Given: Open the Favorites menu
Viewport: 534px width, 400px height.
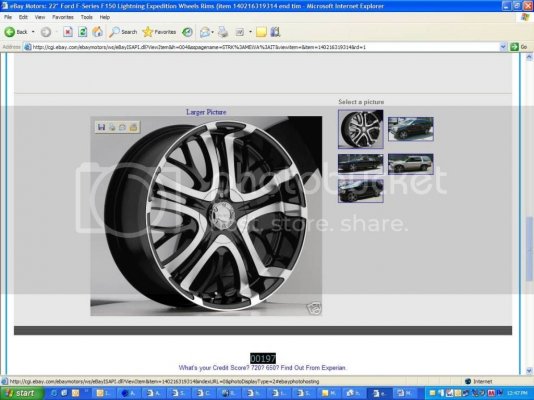Looking at the screenshot, I should [63, 17].
